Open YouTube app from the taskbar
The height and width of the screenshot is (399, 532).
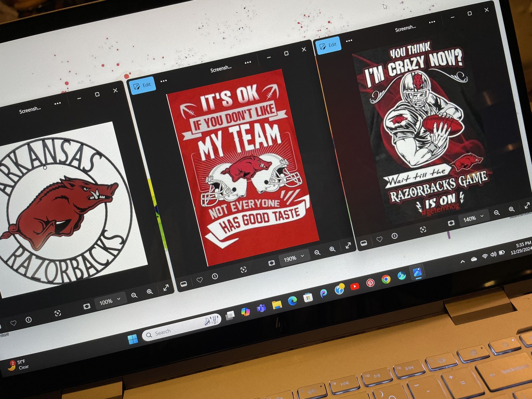[355, 286]
